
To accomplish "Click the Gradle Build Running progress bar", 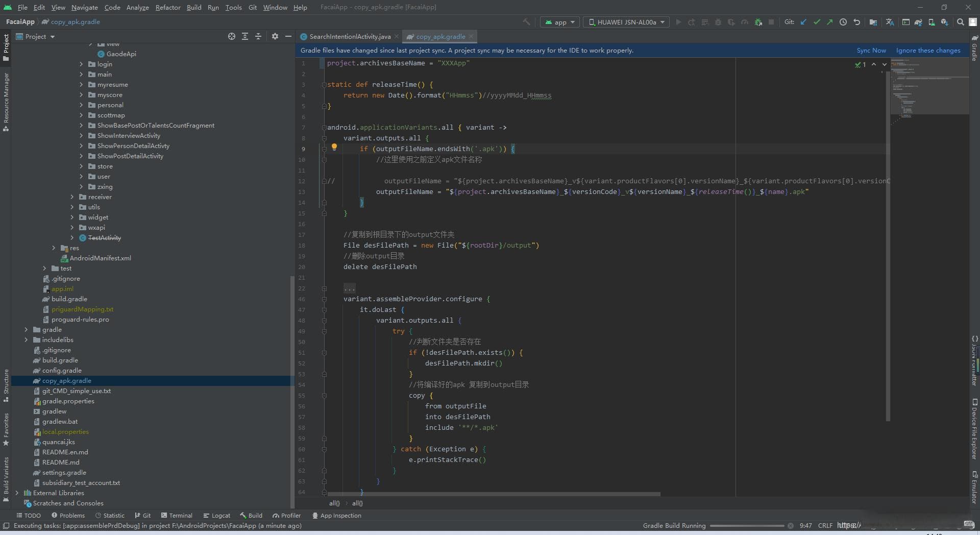I will 747,525.
